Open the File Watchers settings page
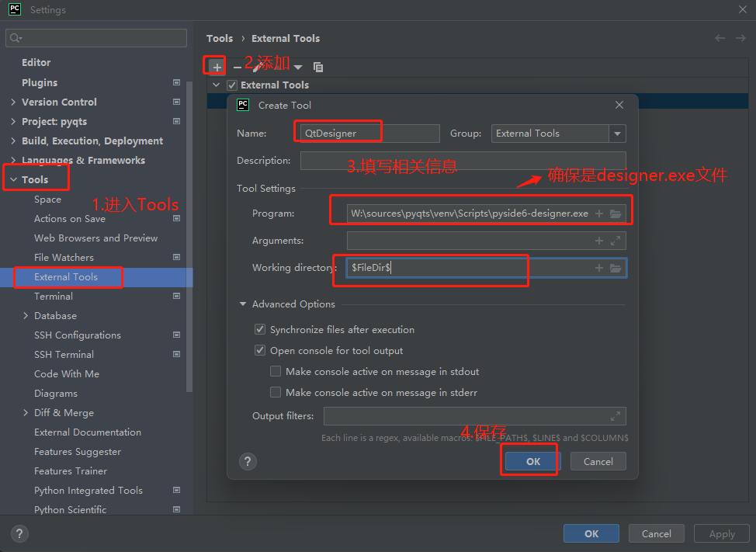This screenshot has height=552, width=756. [x=64, y=257]
